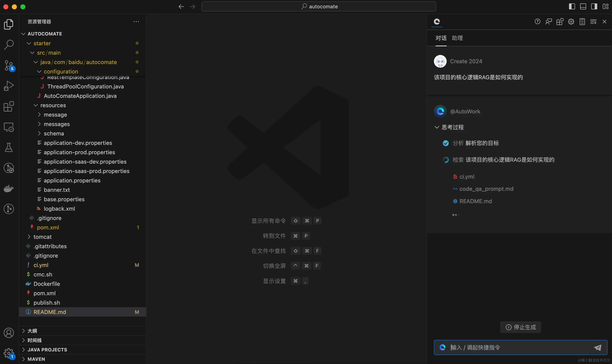Clear the conversation with the list-x icon
Image resolution: width=612 pixels, height=364 pixels.
point(593,22)
